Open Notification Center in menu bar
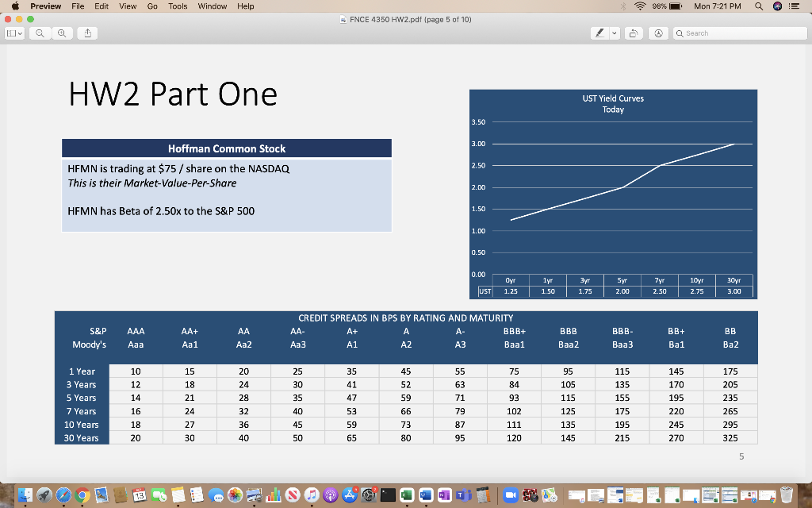 tap(794, 6)
